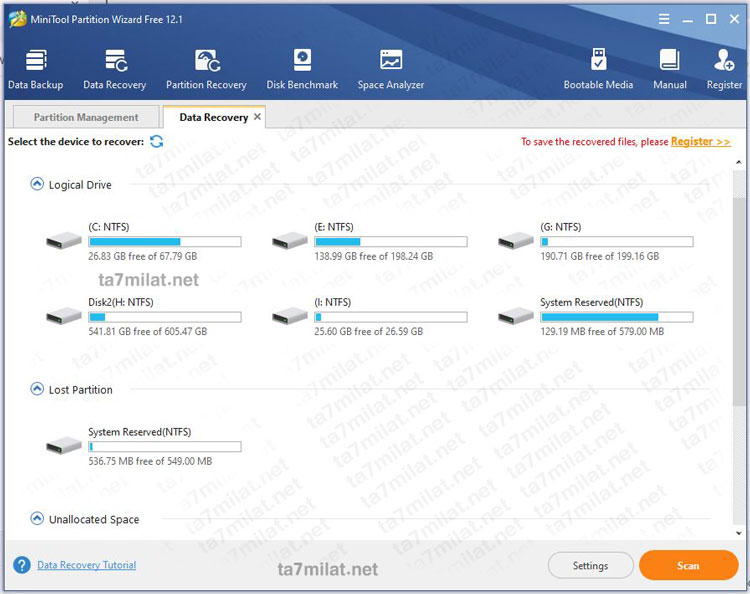The image size is (750, 594).
Task: Open Data Recovery Tutorial link
Action: [x=87, y=565]
